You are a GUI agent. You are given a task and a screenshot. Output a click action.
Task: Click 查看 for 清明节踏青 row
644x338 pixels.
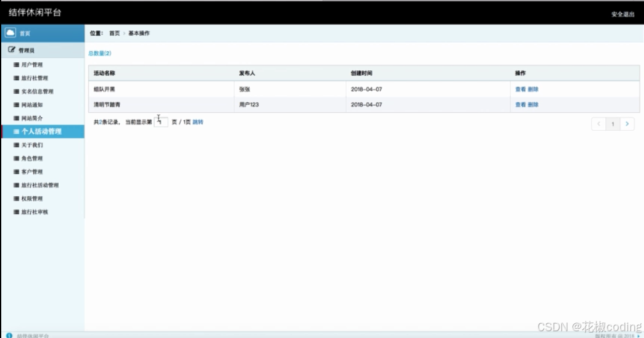[521, 105]
